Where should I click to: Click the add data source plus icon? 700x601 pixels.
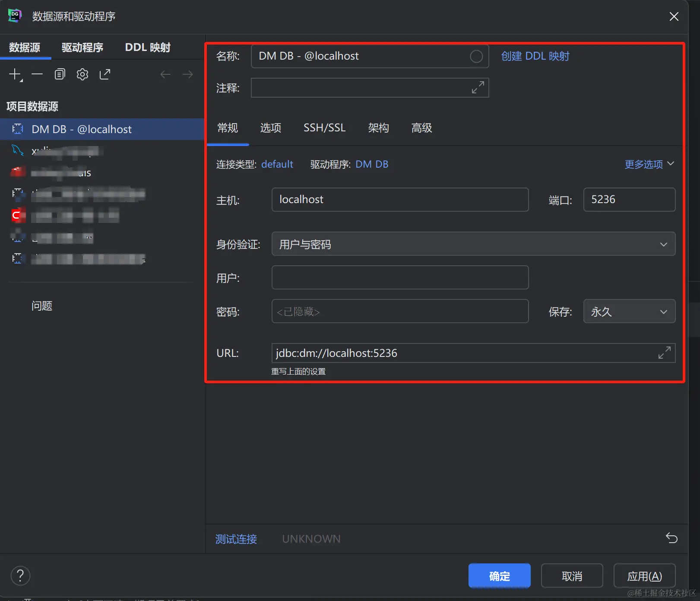pos(15,74)
